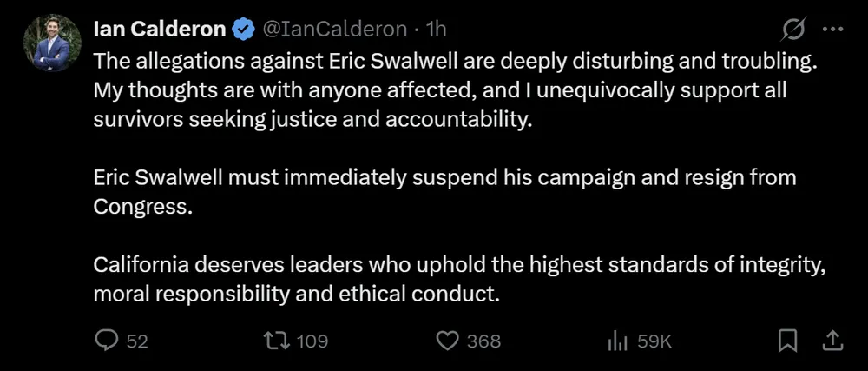Click the reply speech bubble icon

106,341
